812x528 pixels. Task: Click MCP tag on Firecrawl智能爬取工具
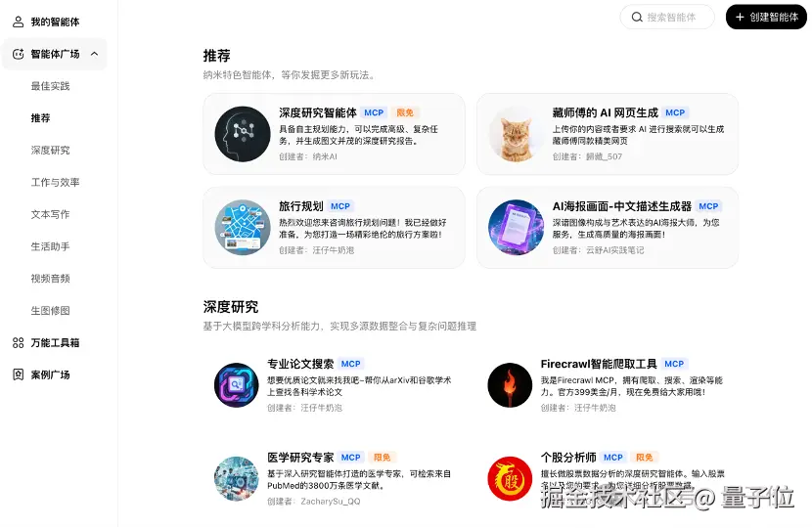pyautogui.click(x=674, y=364)
